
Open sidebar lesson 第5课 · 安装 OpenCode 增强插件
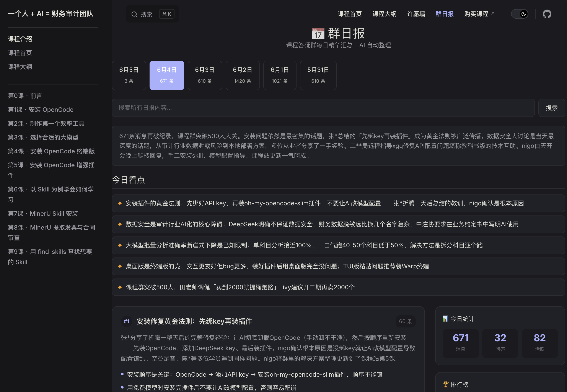[x=51, y=170]
